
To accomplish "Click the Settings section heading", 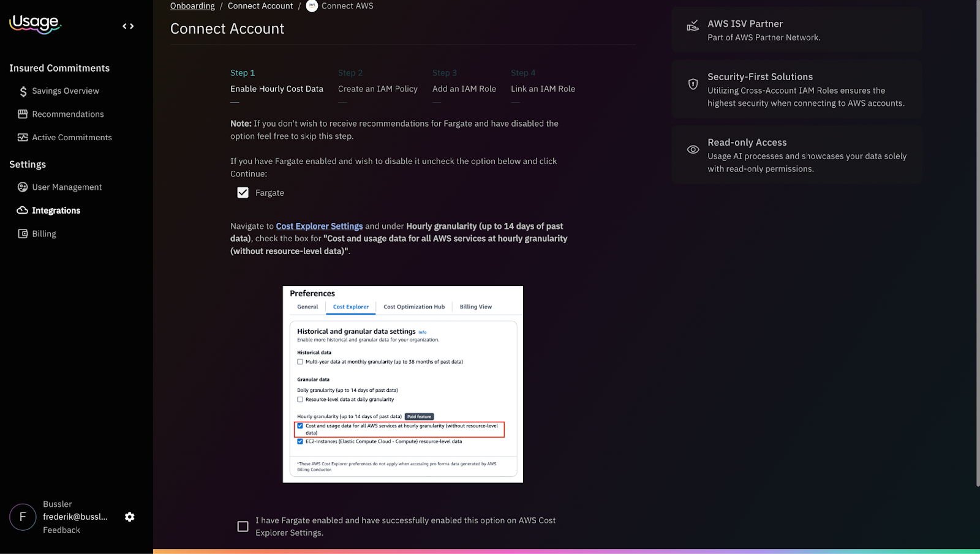I will click(x=28, y=165).
